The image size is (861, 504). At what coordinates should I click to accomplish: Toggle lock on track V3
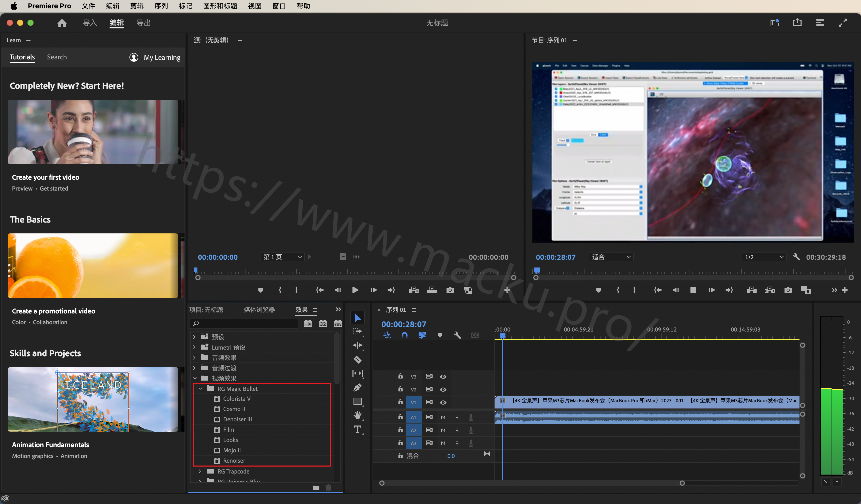[x=401, y=376]
